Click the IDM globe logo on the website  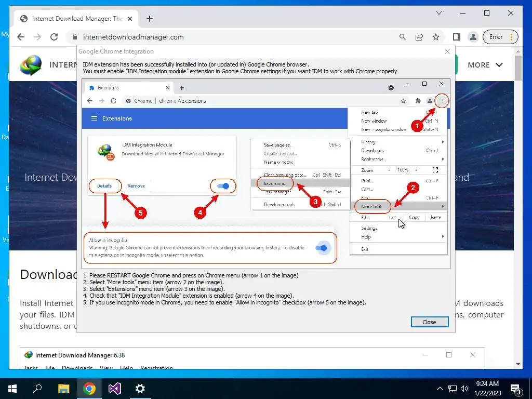pos(31,65)
